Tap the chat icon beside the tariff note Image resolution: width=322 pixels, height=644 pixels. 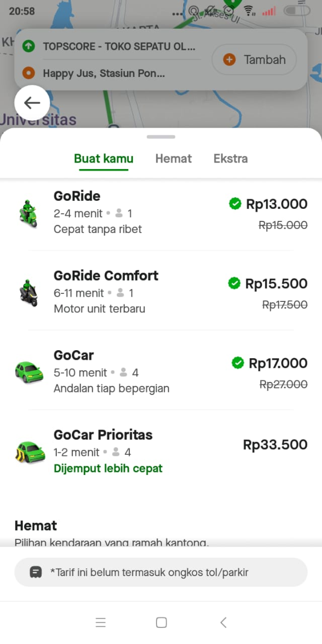(x=36, y=572)
